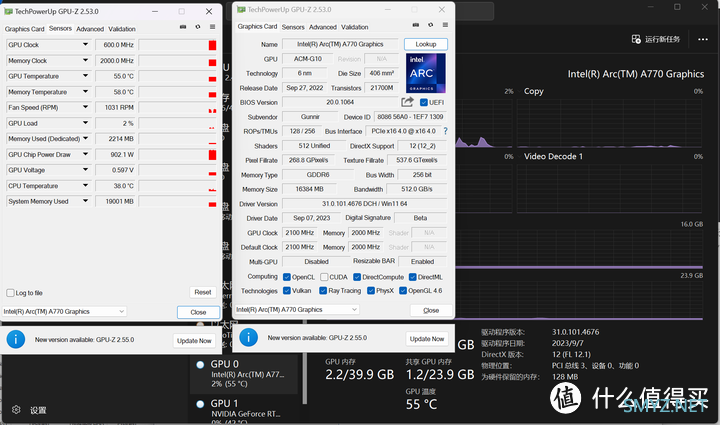The image size is (720, 425).
Task: Click the GPU-Z app icon in the Graphics Card title bar
Action: click(241, 9)
